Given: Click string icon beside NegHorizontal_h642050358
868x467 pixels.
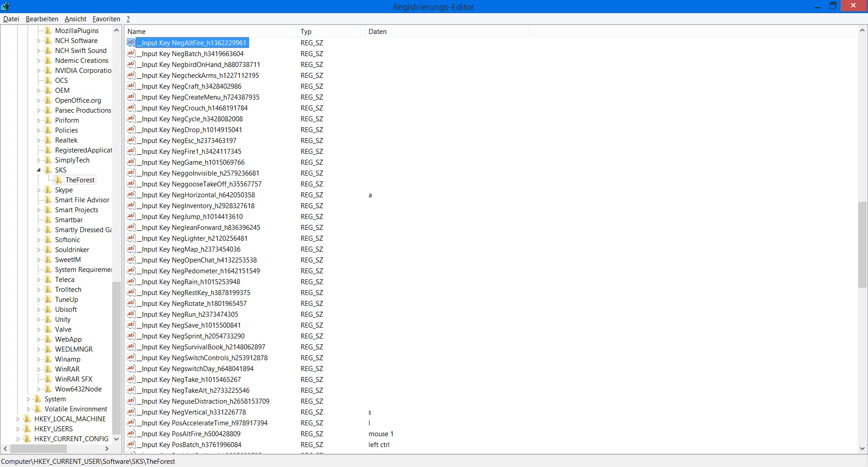Looking at the screenshot, I should pos(131,195).
